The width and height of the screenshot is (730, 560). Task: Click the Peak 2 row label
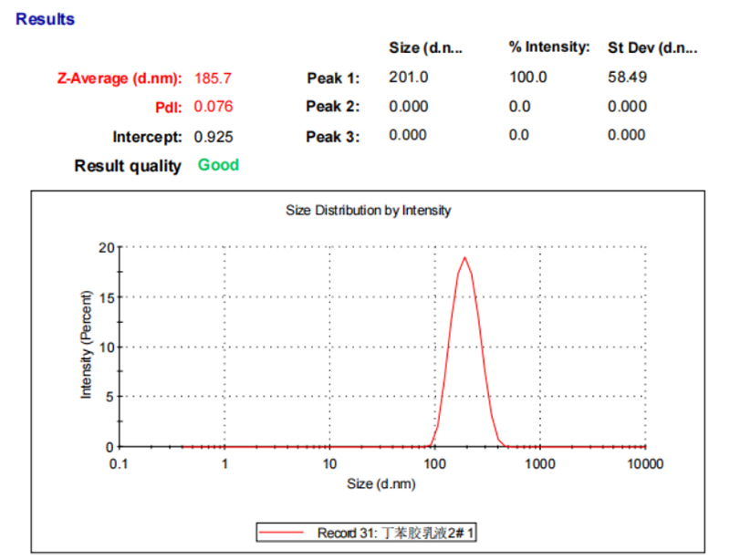[x=333, y=107]
